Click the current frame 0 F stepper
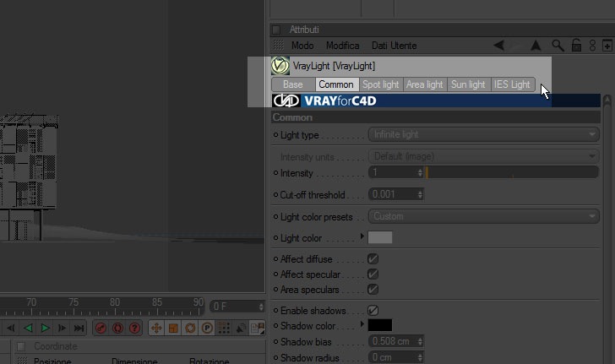This screenshot has height=364, width=615. (261, 307)
